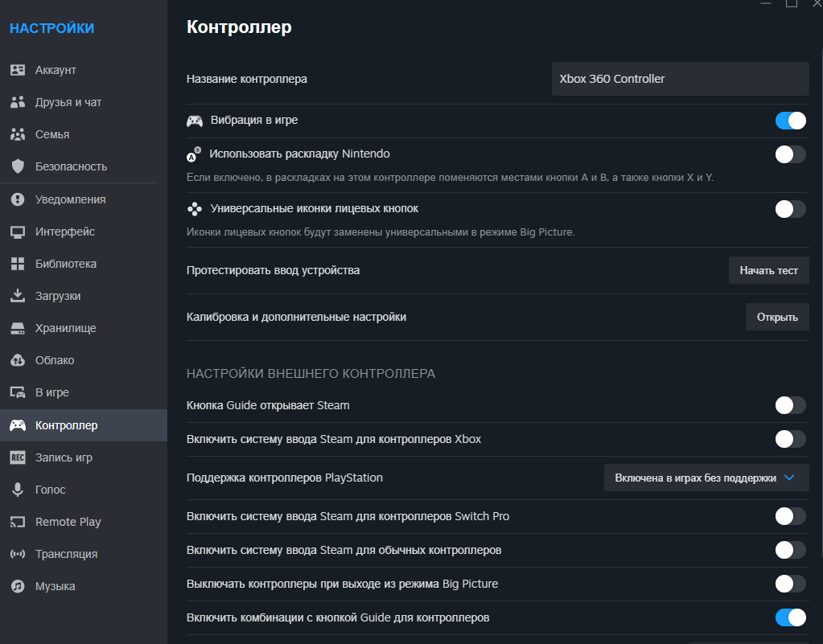The image size is (823, 644).
Task: Click the Трансляция broadcast icon
Action: pos(18,554)
